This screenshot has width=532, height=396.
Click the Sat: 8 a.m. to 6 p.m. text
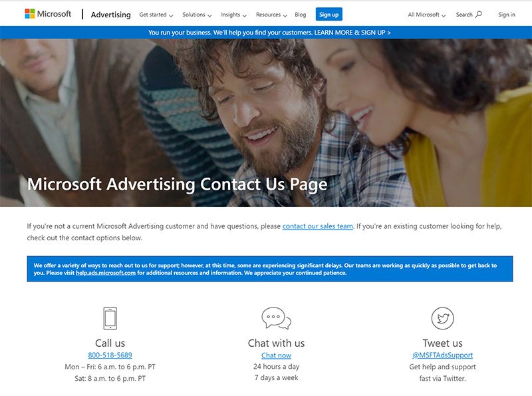[x=110, y=378]
